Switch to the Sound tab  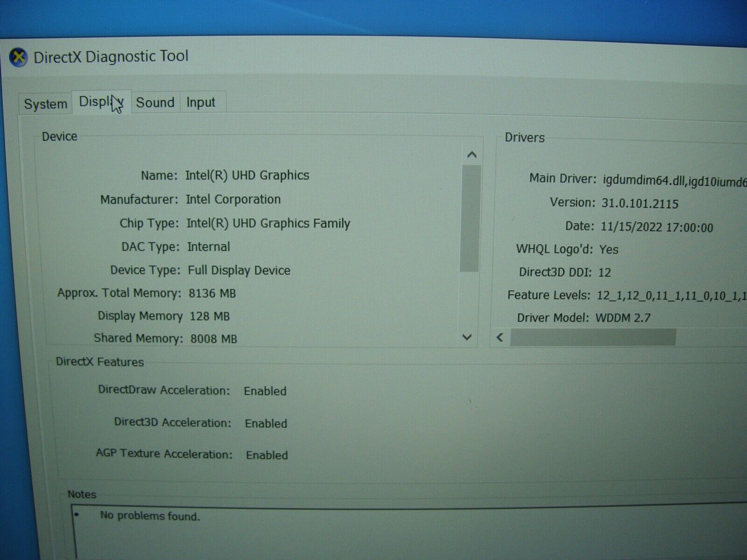[155, 102]
